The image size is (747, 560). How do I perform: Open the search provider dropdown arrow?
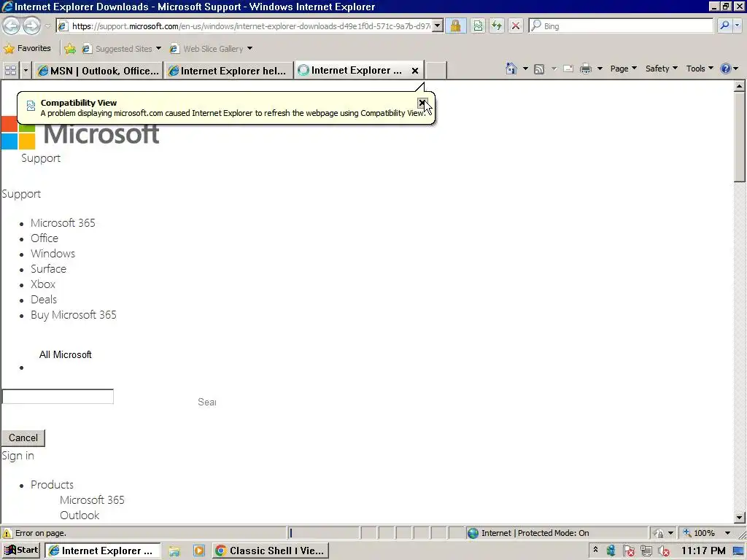tap(738, 26)
